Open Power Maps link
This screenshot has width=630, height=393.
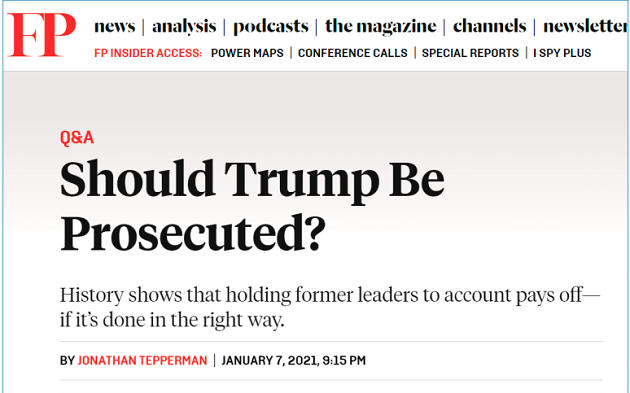click(247, 53)
